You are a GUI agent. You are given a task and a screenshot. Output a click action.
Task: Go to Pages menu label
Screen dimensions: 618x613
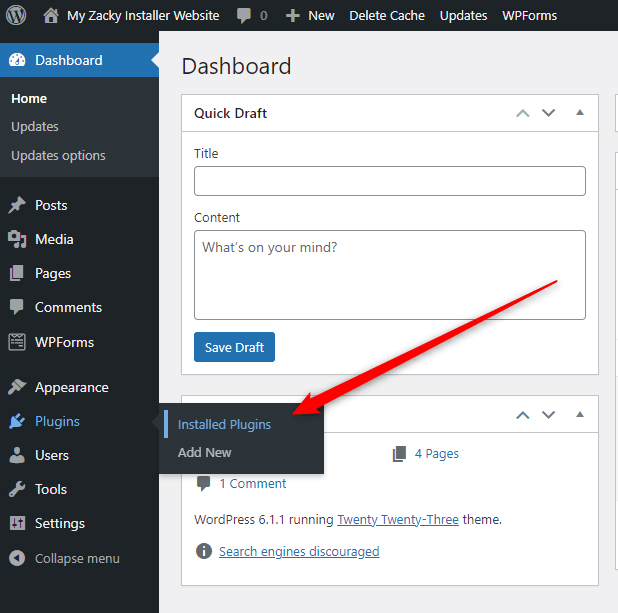click(53, 274)
